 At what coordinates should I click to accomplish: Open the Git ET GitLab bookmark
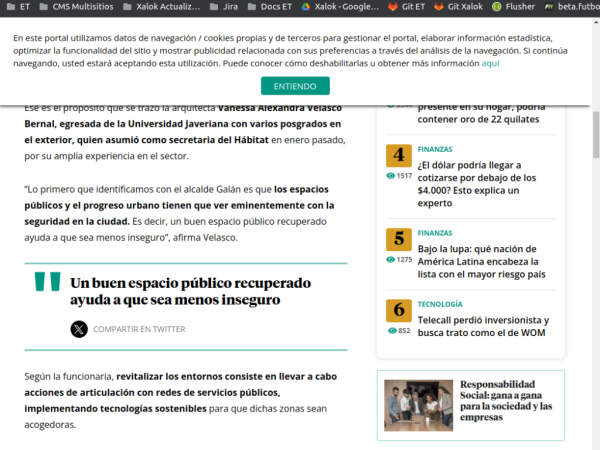pyautogui.click(x=406, y=7)
